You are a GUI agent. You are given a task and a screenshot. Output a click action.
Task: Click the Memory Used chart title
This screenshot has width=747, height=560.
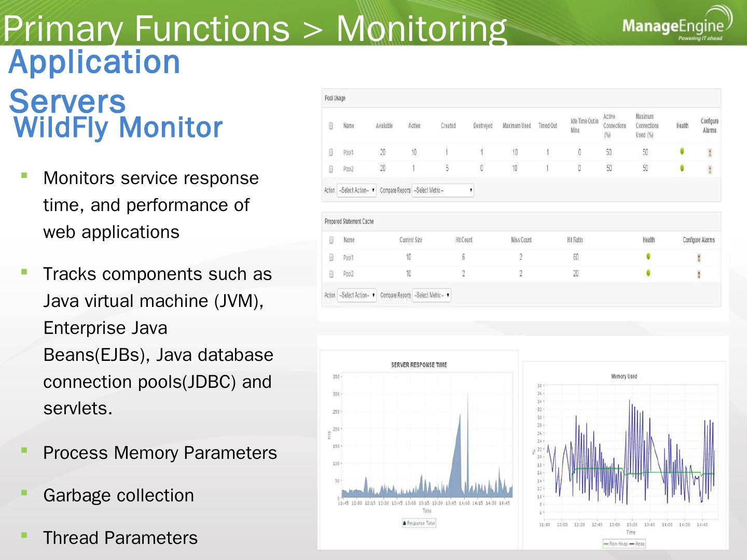tap(624, 376)
